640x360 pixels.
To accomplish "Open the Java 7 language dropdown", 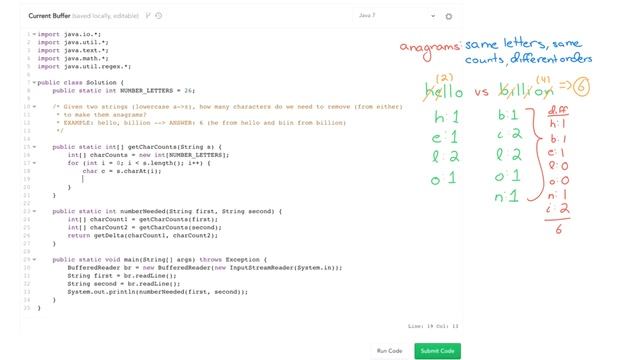I will pos(396,16).
